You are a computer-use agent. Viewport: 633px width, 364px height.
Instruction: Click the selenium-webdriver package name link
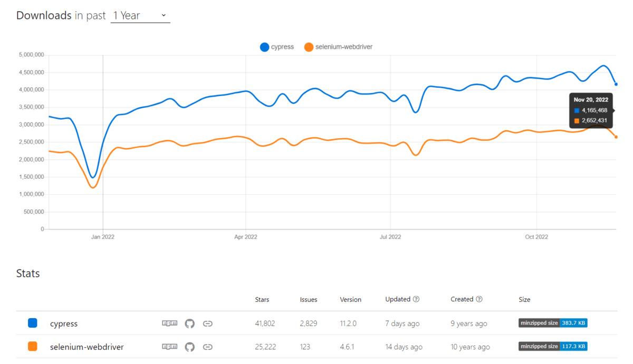tap(87, 347)
